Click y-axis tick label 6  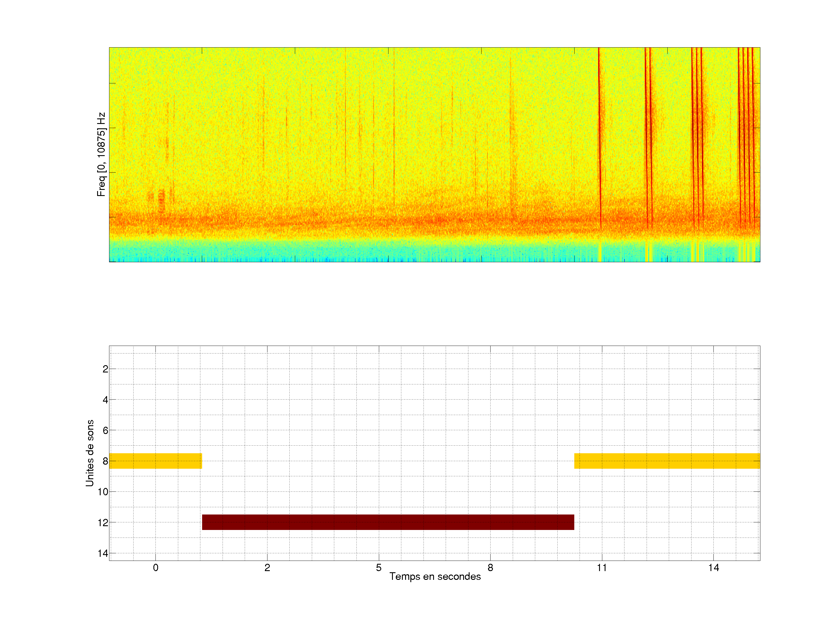point(105,430)
